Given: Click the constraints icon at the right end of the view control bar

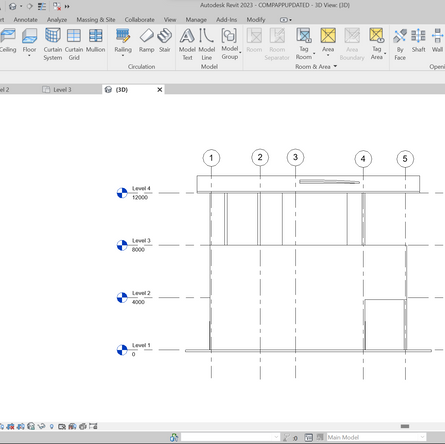Looking at the screenshot, I should tap(93, 426).
